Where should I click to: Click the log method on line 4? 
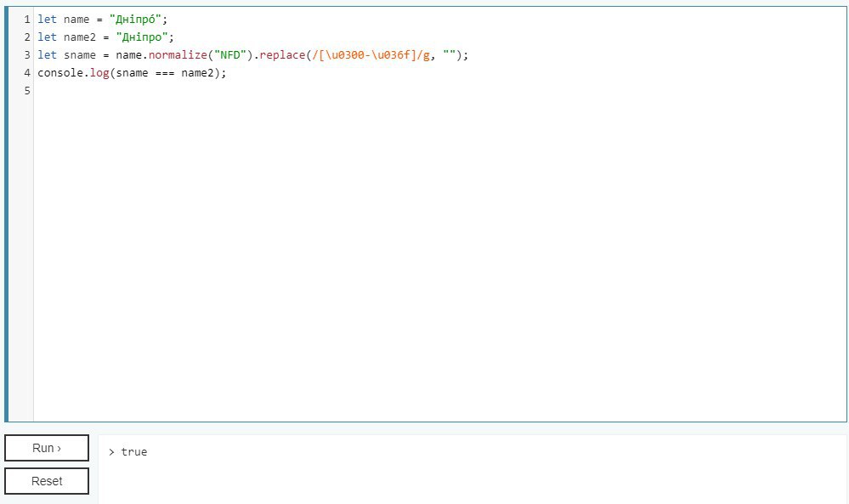(x=99, y=73)
